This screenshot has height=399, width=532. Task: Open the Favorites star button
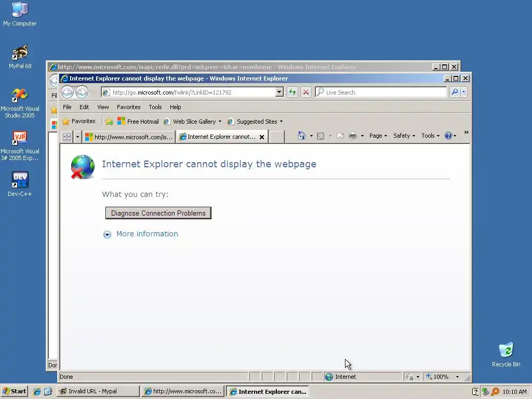(x=79, y=122)
